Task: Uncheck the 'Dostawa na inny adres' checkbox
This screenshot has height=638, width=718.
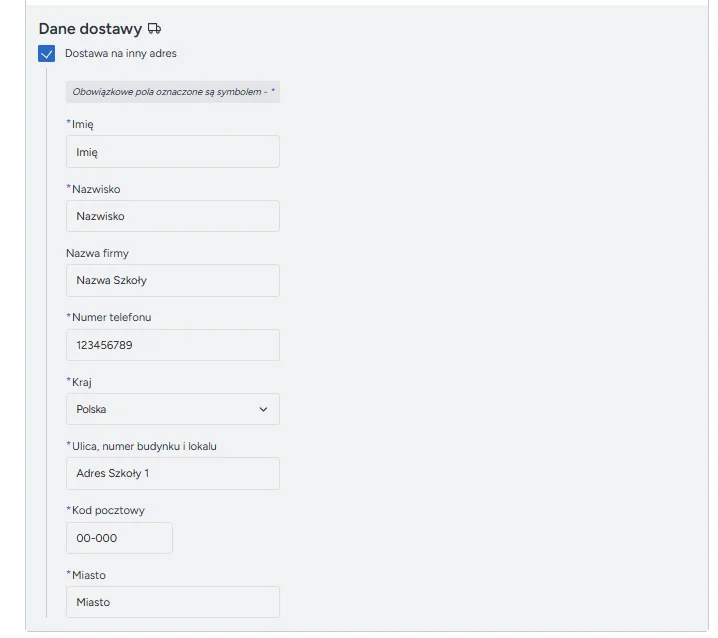Action: coord(46,54)
